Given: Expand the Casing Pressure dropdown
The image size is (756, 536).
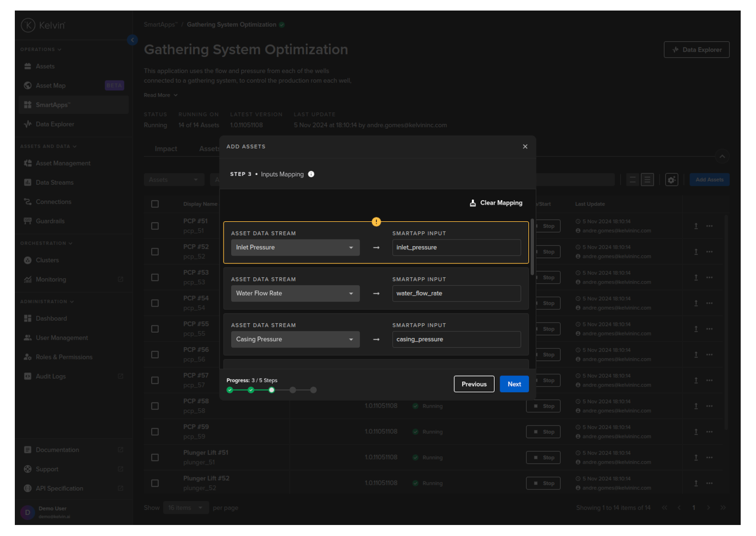Looking at the screenshot, I should (x=295, y=339).
